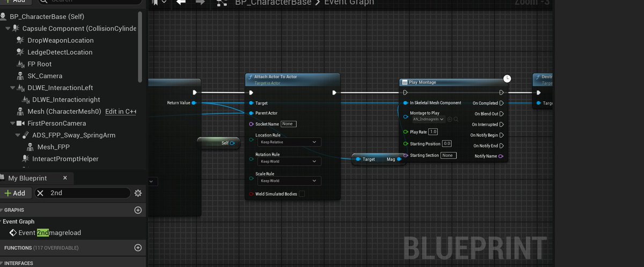
Task: Collapse the FirstPersonCamera tree arrow
Action: (13, 123)
